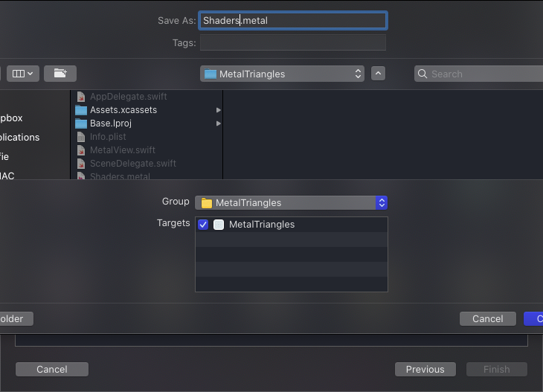Collapse the save dialog with chevron button
This screenshot has width=543, height=392.
[x=378, y=74]
